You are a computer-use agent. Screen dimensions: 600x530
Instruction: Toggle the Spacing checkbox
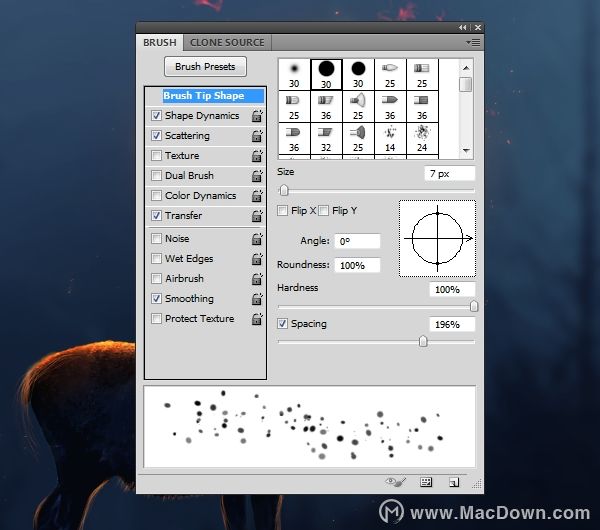[x=282, y=324]
